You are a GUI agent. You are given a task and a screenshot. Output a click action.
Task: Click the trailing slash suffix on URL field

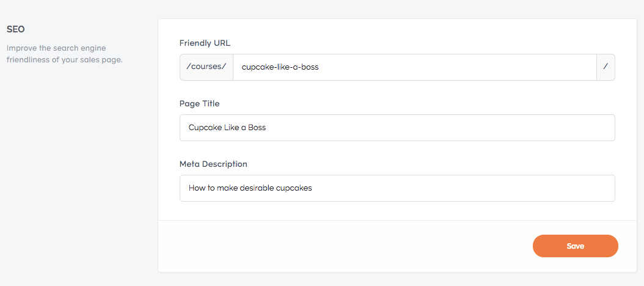pyautogui.click(x=606, y=67)
